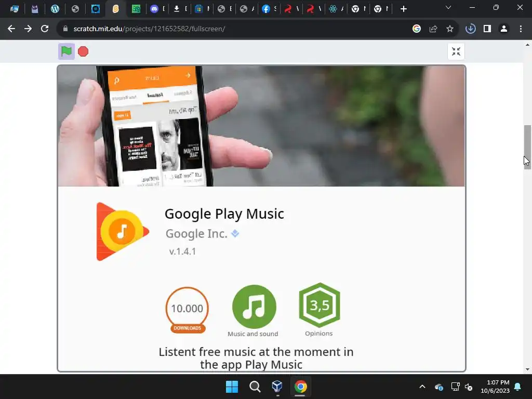Image resolution: width=532 pixels, height=399 pixels.
Task: Click the Google Play Music title
Action: pyautogui.click(x=224, y=214)
